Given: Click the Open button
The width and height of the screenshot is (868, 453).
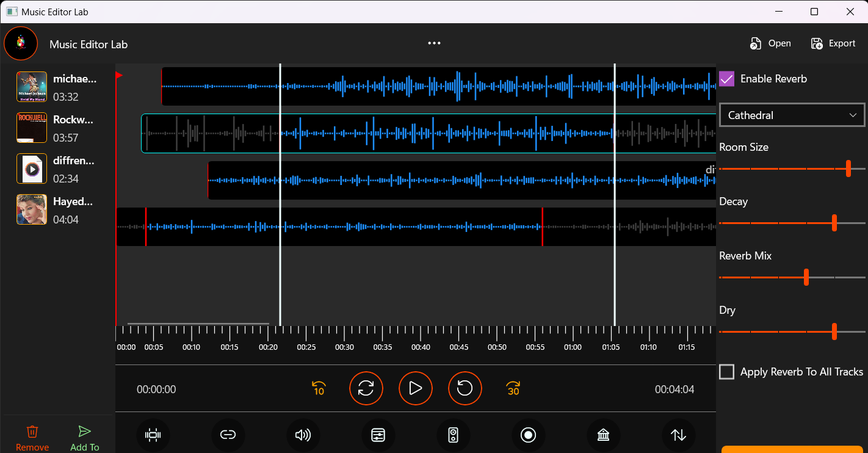Looking at the screenshot, I should click(770, 43).
